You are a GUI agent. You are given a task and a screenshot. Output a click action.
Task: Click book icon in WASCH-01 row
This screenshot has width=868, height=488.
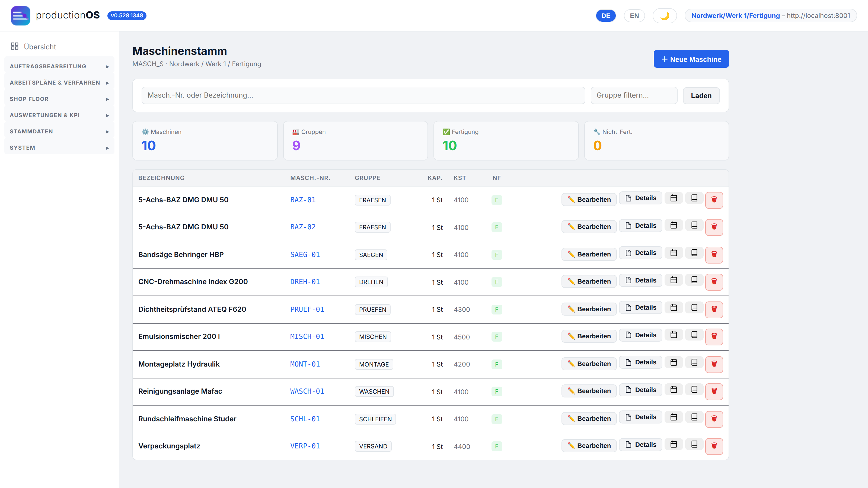click(x=694, y=390)
